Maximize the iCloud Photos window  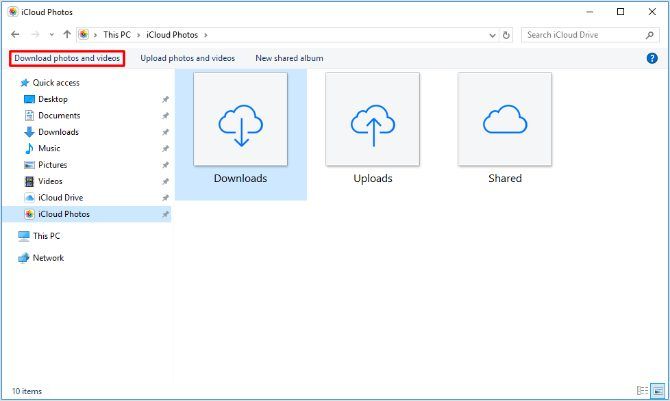tap(620, 12)
